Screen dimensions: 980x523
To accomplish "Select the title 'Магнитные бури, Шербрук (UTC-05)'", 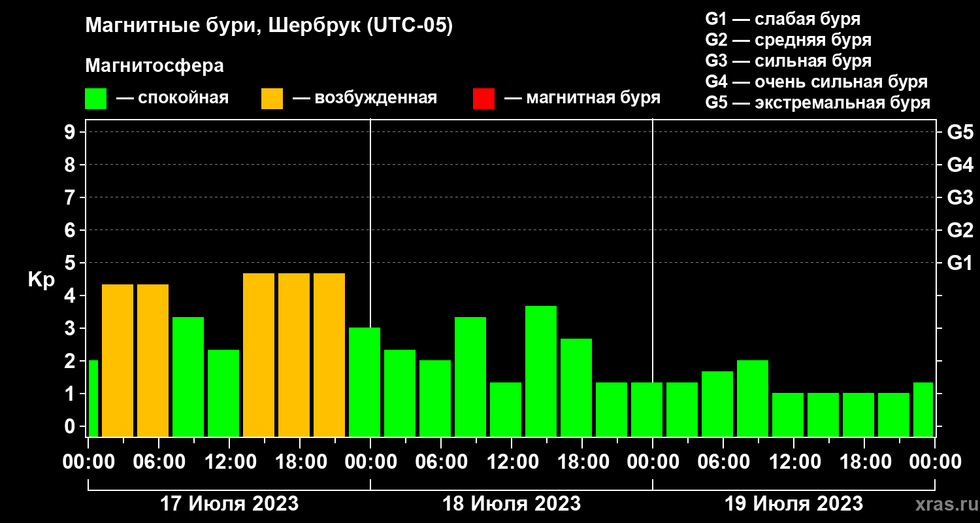I will [x=269, y=27].
